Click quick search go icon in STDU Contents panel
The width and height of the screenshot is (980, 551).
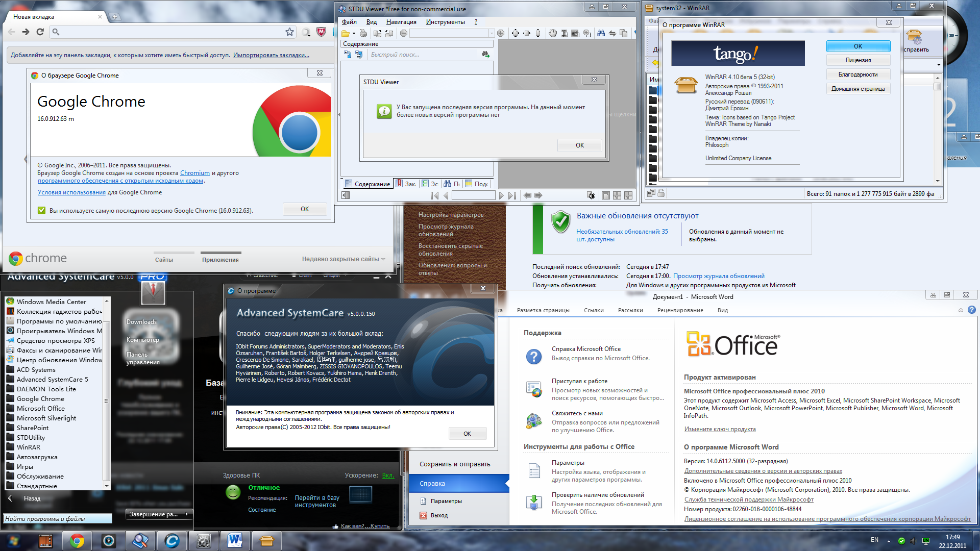tap(485, 54)
